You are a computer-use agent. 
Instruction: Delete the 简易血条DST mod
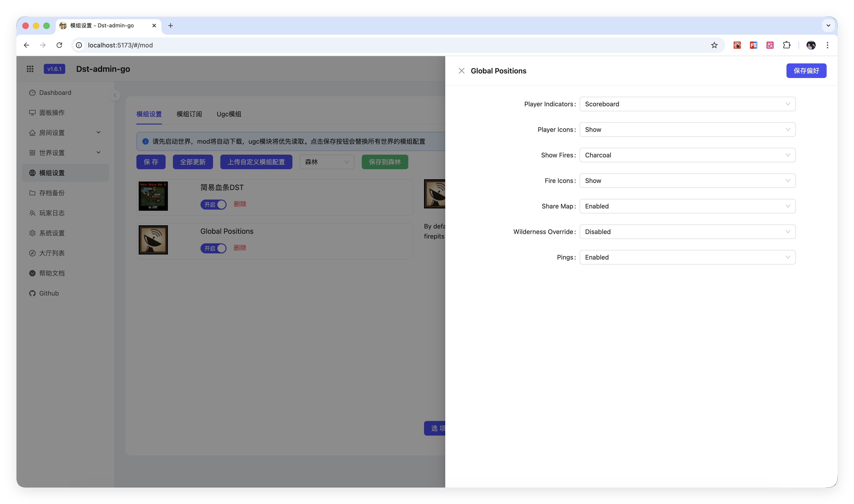[240, 204]
